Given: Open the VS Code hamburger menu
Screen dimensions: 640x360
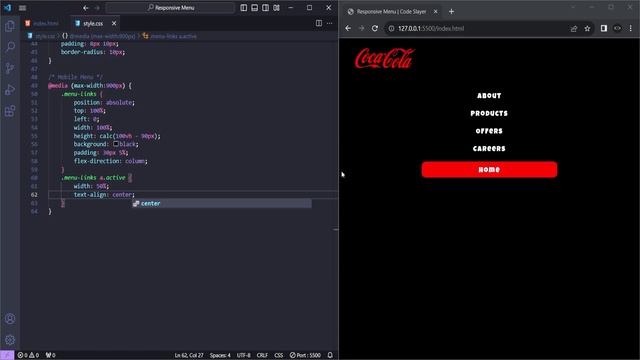Looking at the screenshot, I should 22,8.
